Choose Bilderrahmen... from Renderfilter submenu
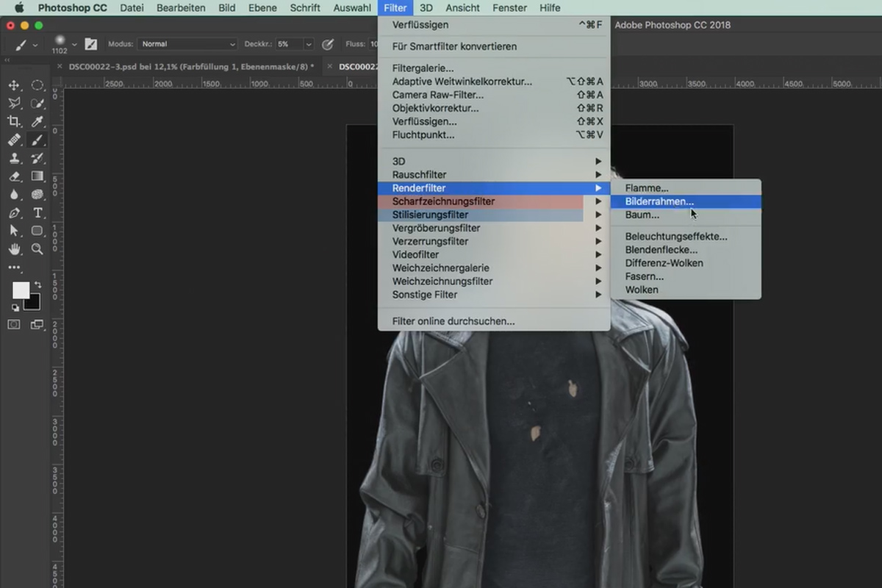Viewport: 882px width, 588px height. coord(686,201)
